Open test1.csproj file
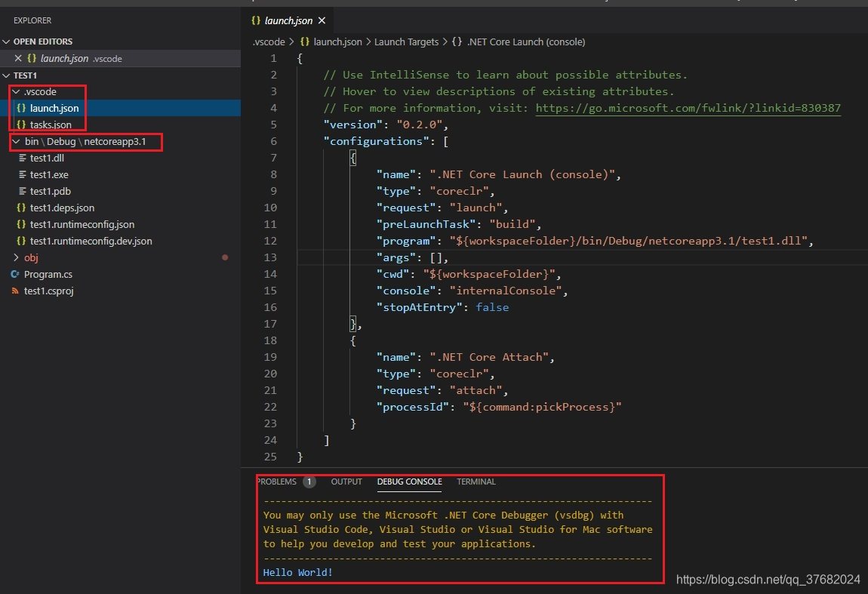 pyautogui.click(x=49, y=291)
